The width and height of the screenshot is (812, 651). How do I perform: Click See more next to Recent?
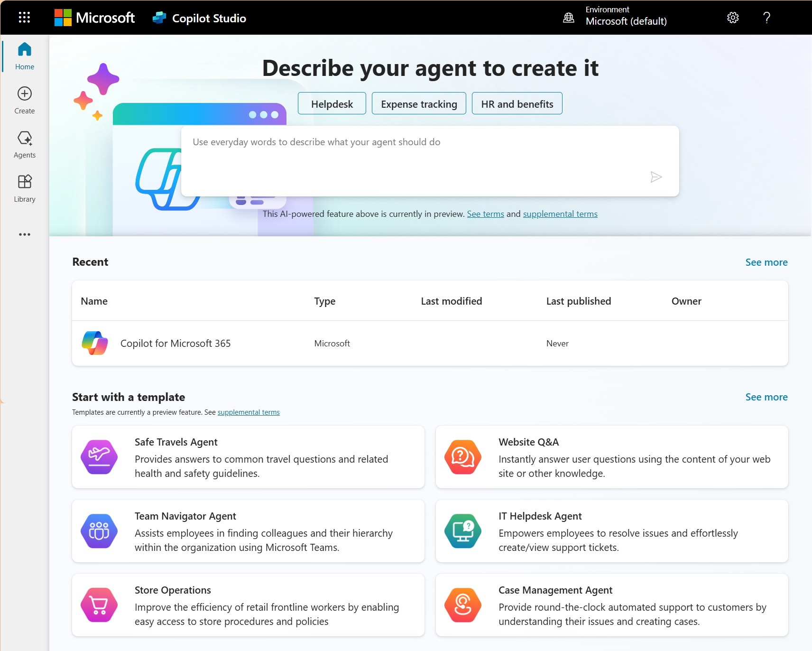tap(766, 262)
